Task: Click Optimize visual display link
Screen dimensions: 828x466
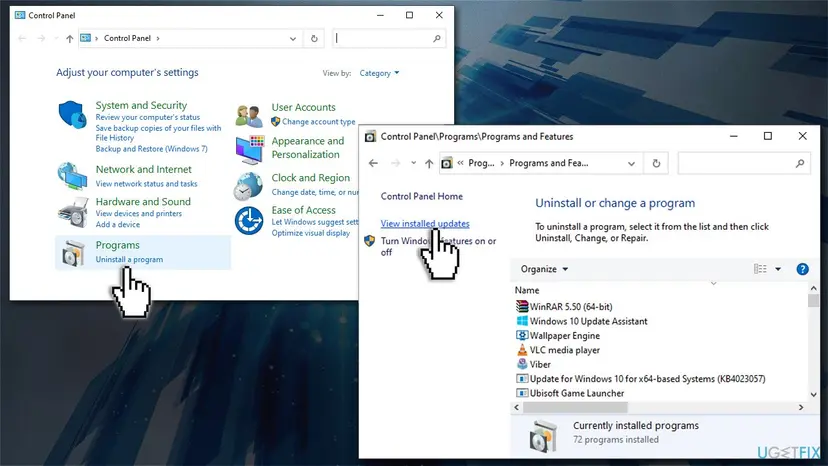Action: click(x=310, y=233)
